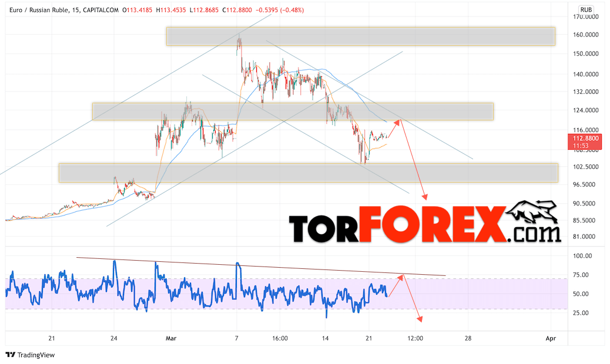This screenshot has height=364, width=610.
Task: Click the 170.0000 price axis label
Action: pos(585,17)
